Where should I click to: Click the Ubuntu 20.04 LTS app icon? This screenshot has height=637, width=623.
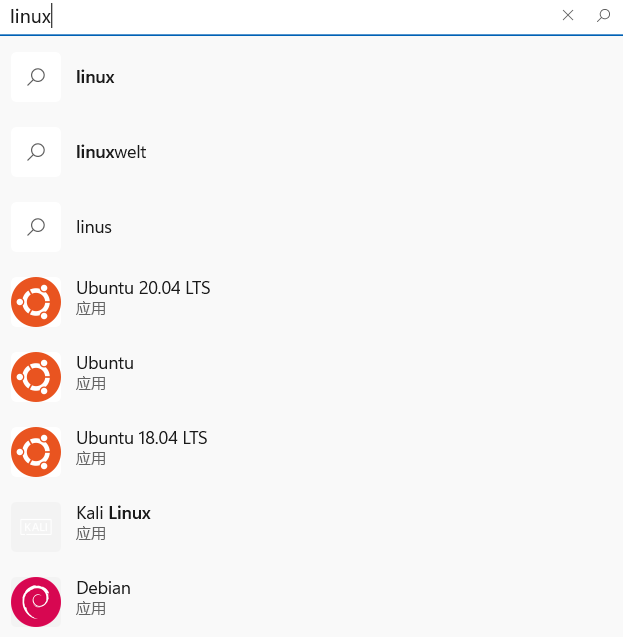[x=36, y=302]
